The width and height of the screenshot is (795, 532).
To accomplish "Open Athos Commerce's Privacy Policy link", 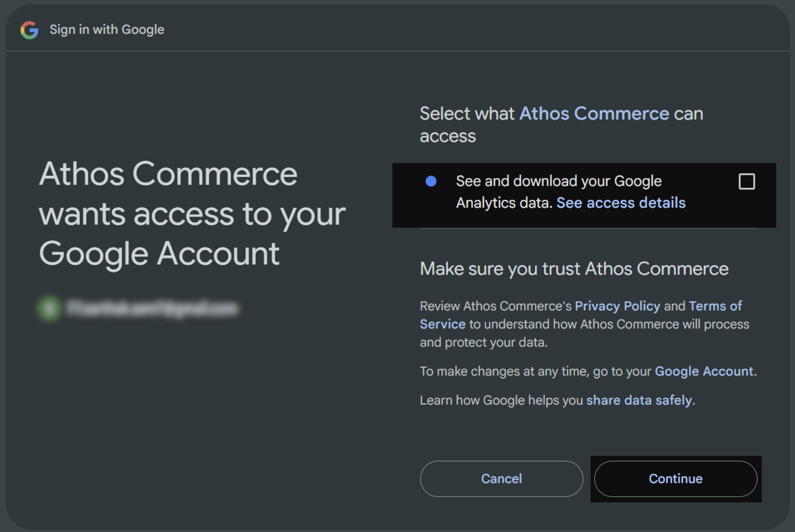I will 617,306.
